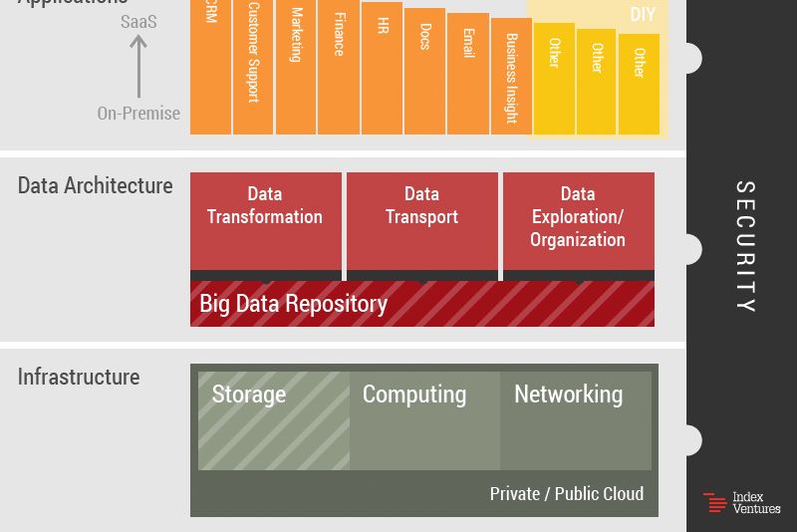The width and height of the screenshot is (797, 532).
Task: Click the SaaS upward arrow
Action: point(138,66)
